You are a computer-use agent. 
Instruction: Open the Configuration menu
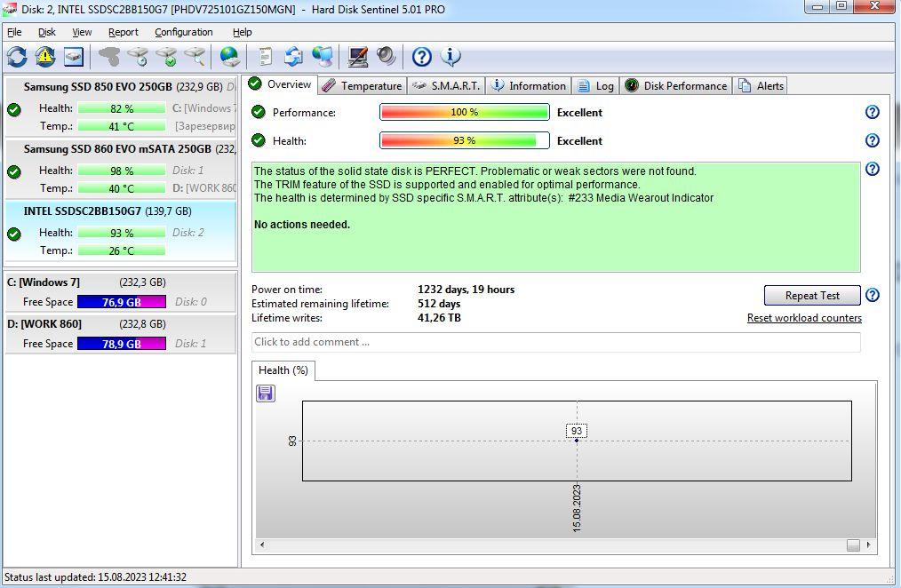click(x=184, y=32)
